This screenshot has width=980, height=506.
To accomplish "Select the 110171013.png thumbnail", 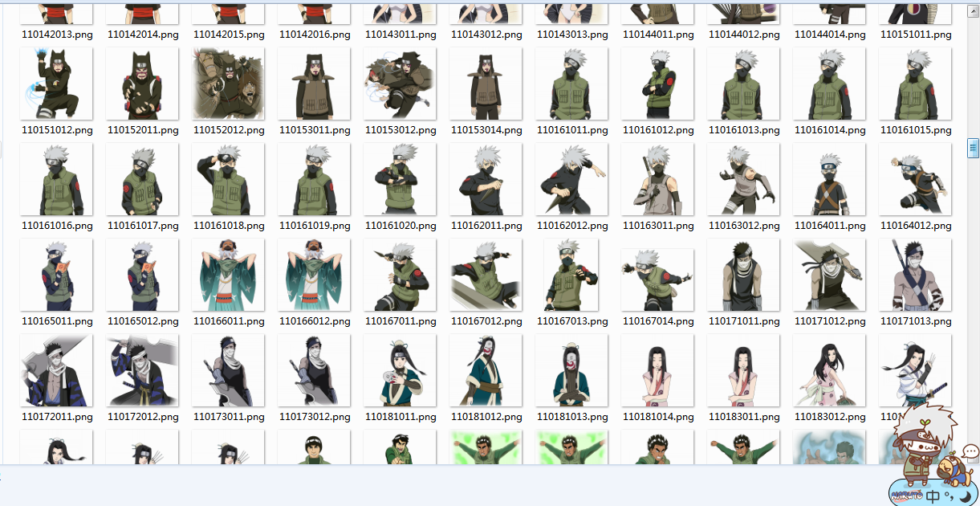I will pos(915,275).
